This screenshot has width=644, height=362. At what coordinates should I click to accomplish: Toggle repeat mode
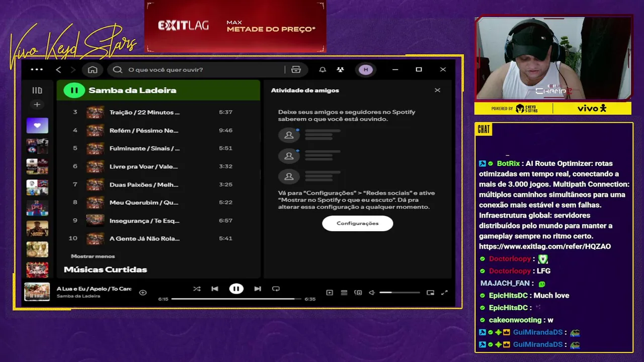point(276,289)
